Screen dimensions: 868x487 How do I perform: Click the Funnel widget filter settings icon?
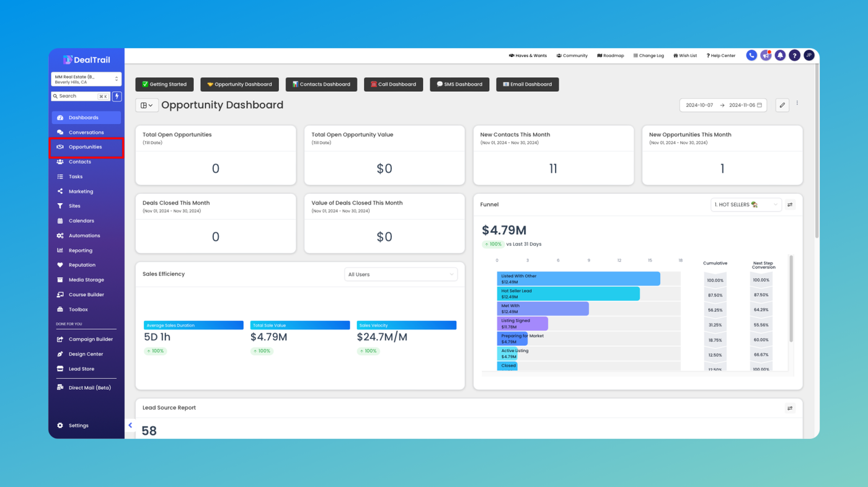point(790,204)
